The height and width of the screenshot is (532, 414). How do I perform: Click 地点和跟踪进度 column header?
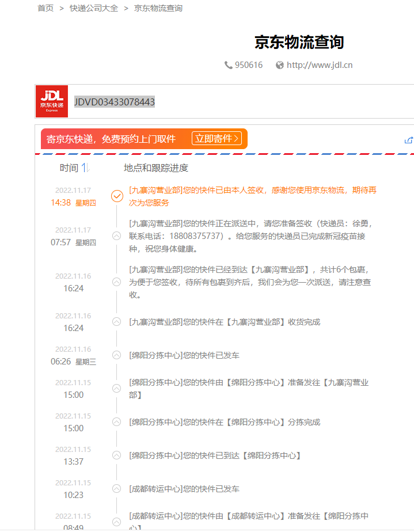click(x=156, y=168)
